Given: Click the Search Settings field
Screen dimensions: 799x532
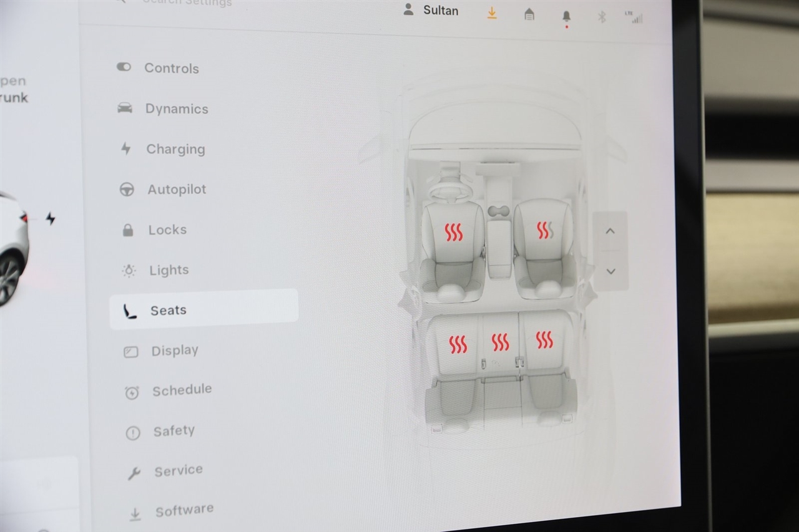Looking at the screenshot, I should coord(187,2).
